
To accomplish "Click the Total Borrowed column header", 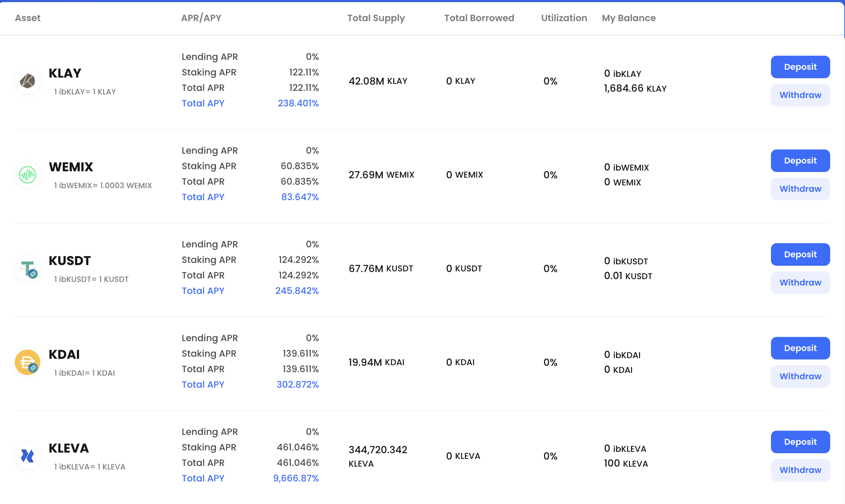I will pos(479,18).
